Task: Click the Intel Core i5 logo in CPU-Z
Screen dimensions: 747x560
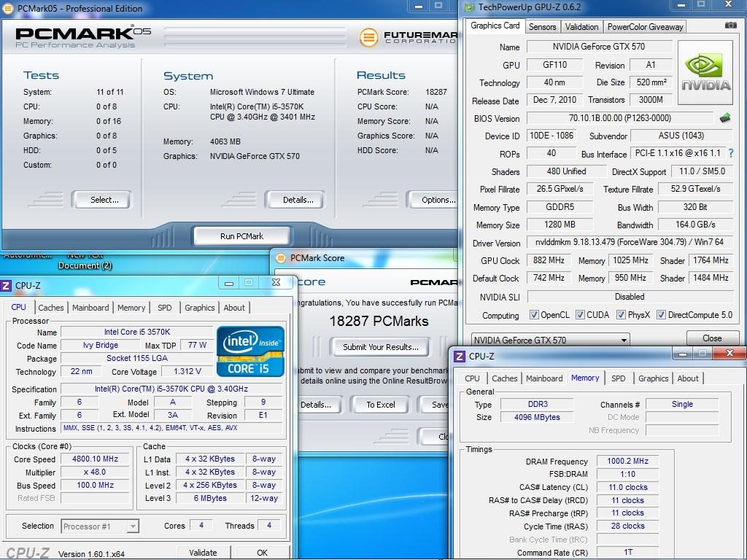Action: point(251,351)
